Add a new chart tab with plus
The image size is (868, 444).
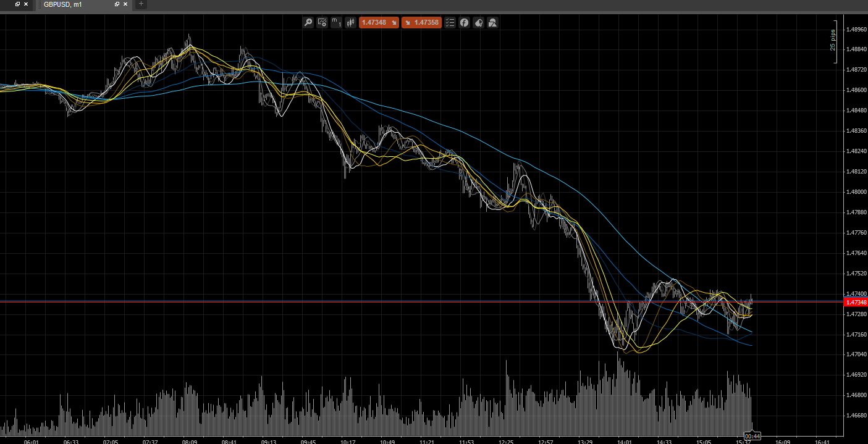(x=141, y=4)
